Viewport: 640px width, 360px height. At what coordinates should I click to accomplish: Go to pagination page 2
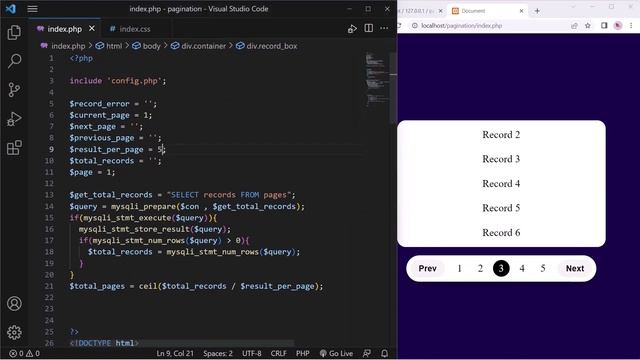[480, 269]
